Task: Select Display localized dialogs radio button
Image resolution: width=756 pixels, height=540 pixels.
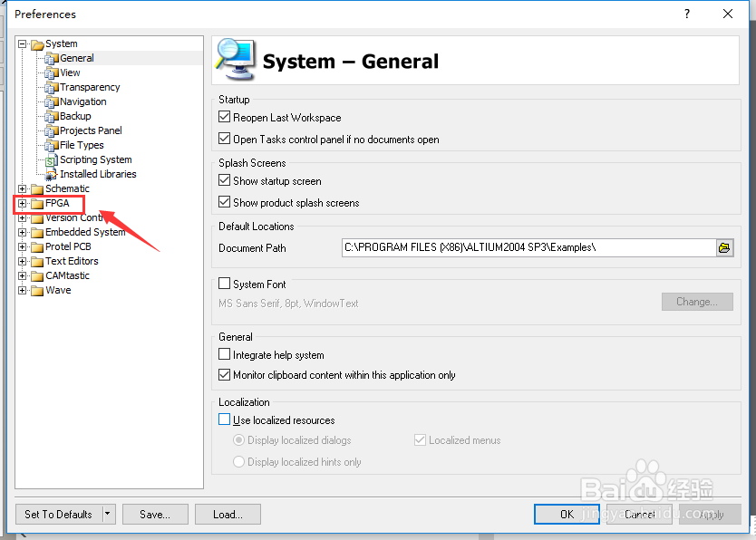Action: 238,439
